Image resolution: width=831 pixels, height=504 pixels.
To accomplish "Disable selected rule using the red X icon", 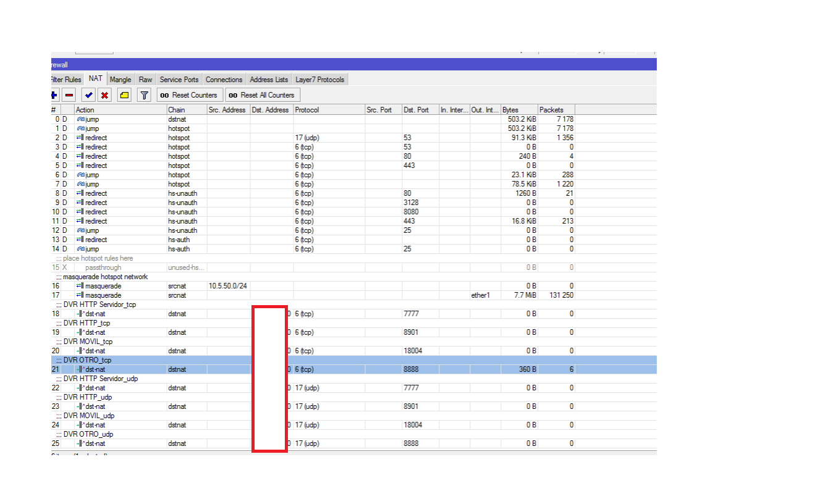I will click(x=104, y=95).
